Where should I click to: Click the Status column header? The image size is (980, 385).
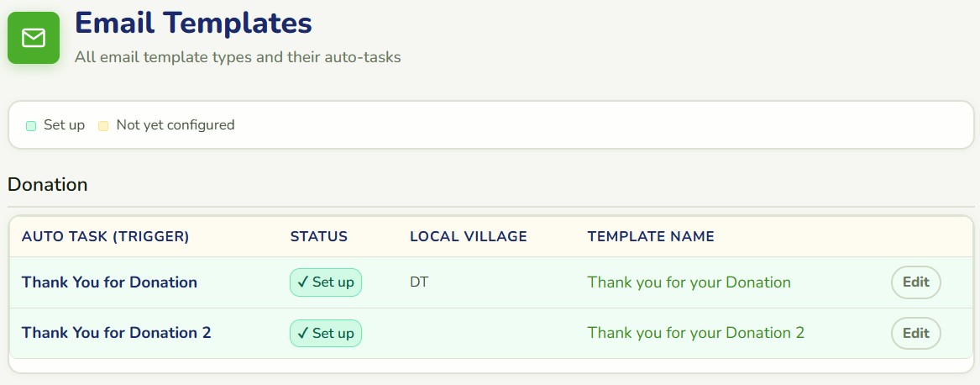(x=319, y=237)
